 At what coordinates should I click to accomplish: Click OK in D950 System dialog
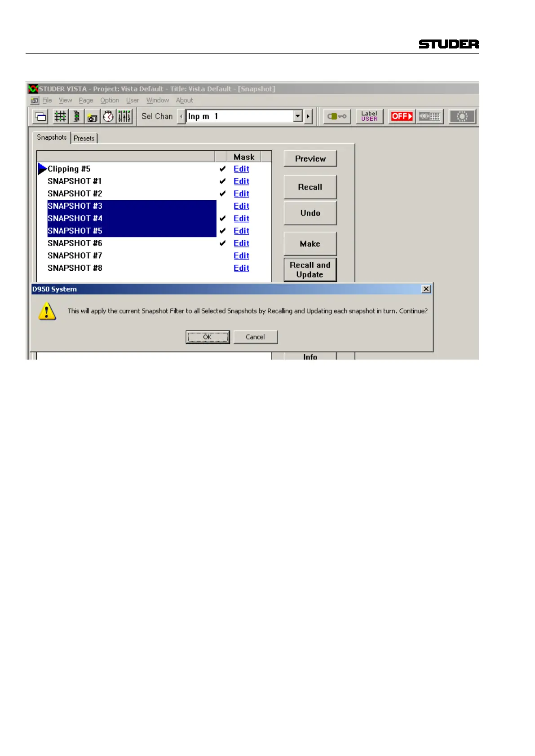coord(208,337)
